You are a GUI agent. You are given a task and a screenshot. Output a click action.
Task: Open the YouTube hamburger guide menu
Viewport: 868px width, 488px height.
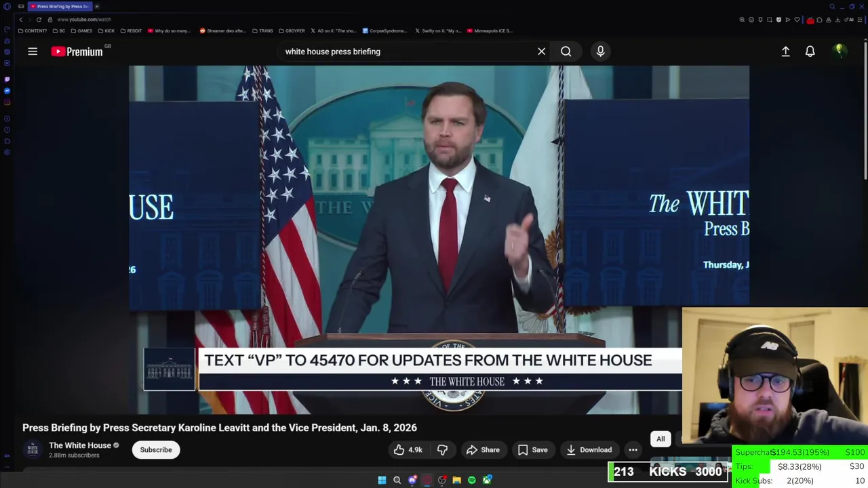pyautogui.click(x=33, y=52)
